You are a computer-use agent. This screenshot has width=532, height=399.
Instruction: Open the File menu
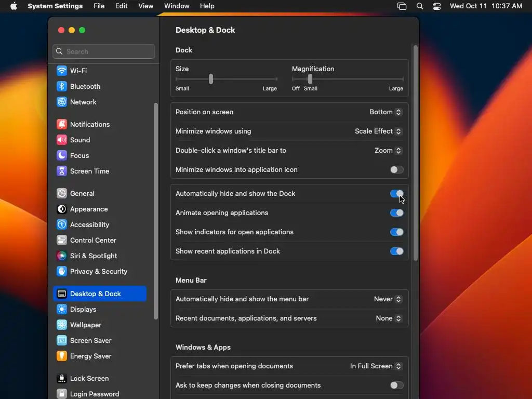pos(99,6)
